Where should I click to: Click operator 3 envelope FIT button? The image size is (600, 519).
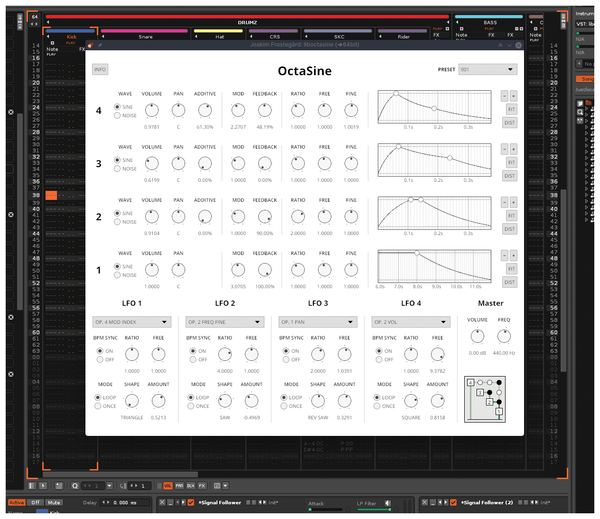point(511,163)
